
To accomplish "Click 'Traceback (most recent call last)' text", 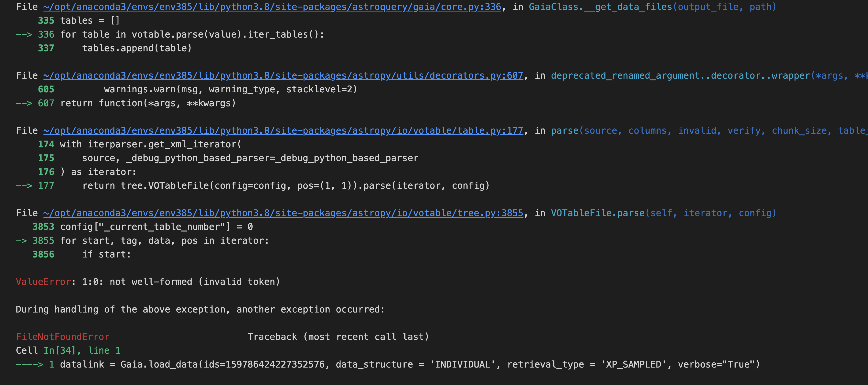I will coord(338,337).
